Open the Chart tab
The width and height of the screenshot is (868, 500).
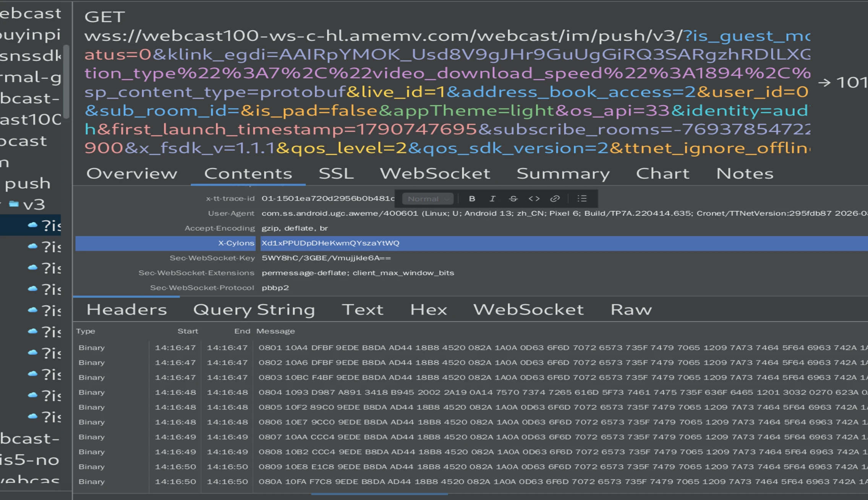click(663, 174)
